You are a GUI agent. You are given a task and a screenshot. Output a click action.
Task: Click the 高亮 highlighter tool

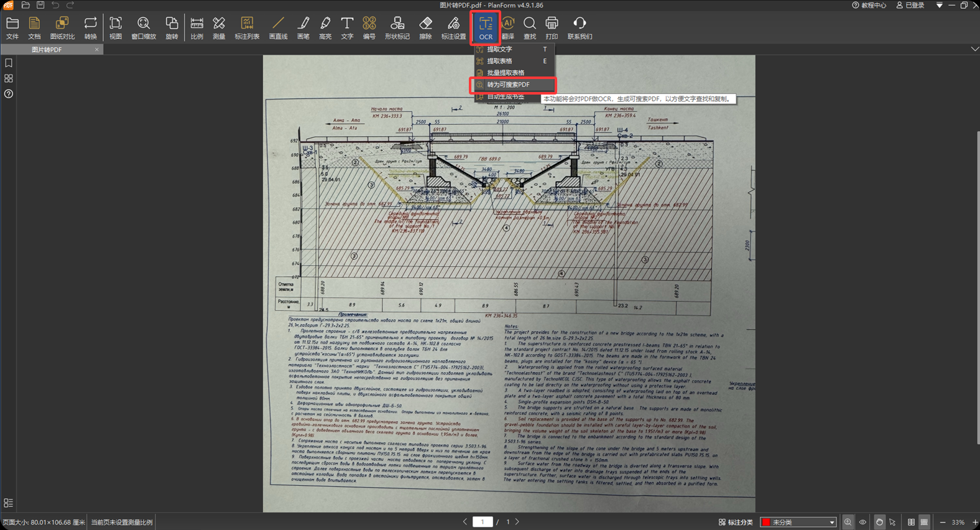[x=325, y=28]
